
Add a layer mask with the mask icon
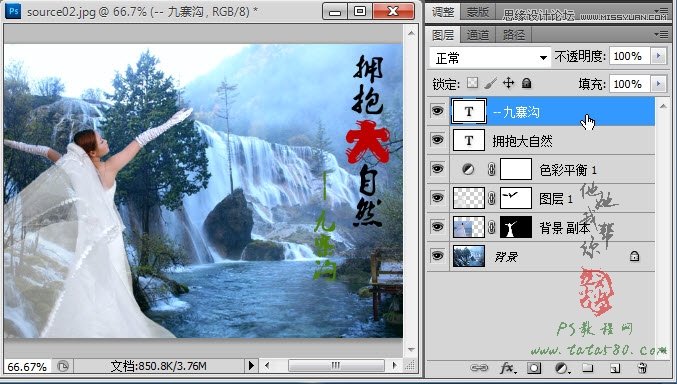pyautogui.click(x=534, y=368)
